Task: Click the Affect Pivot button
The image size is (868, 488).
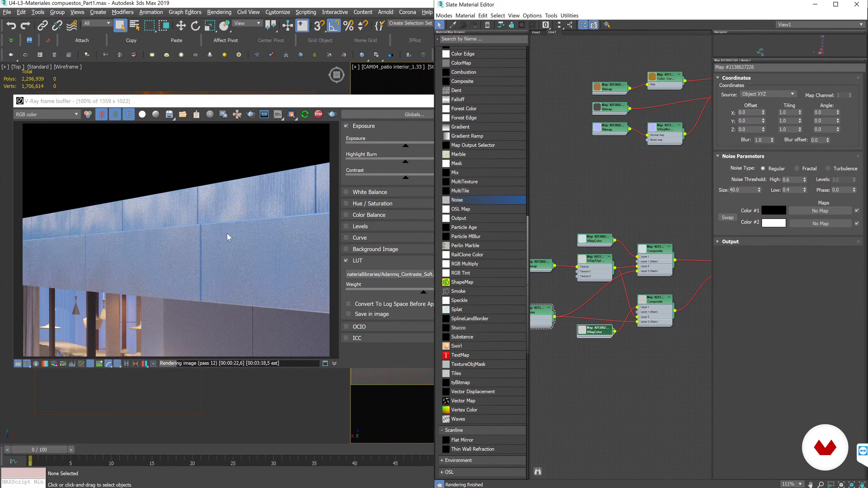Action: coord(225,40)
